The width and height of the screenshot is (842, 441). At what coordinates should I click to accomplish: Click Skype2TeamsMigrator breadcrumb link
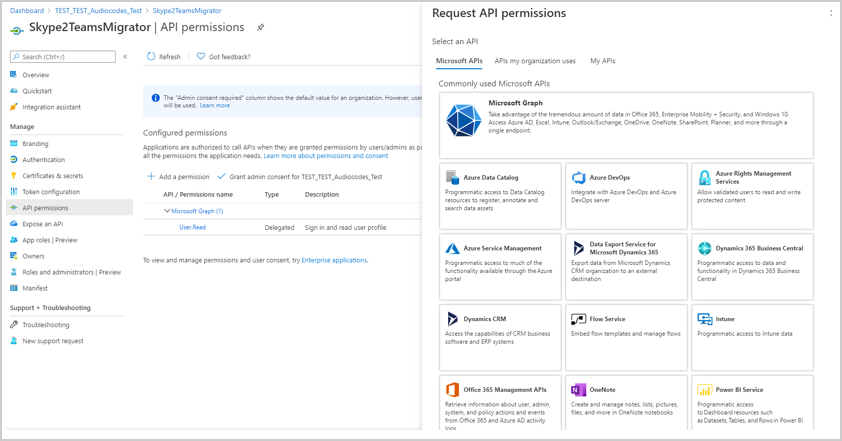[187, 11]
